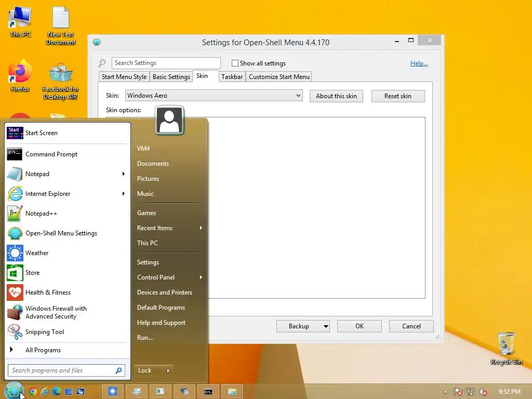
Task: Open the Skin dropdown showing Windows Aero
Action: pyautogui.click(x=214, y=96)
